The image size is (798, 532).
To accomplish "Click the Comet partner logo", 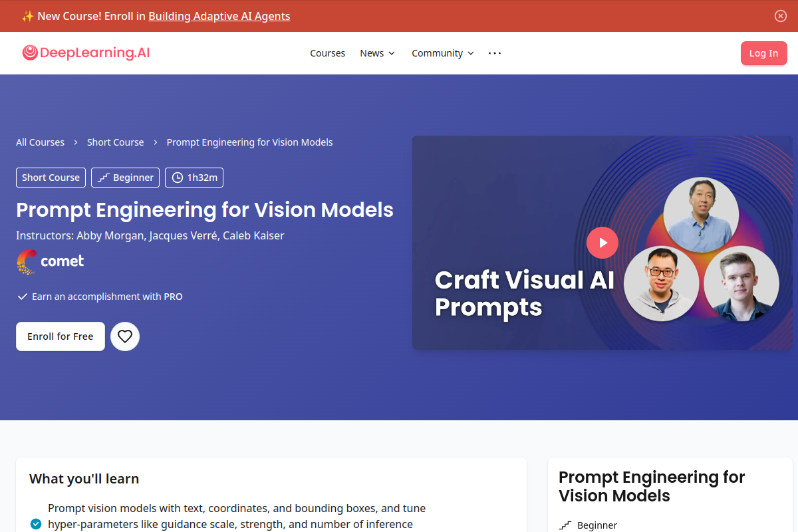I will tap(51, 262).
